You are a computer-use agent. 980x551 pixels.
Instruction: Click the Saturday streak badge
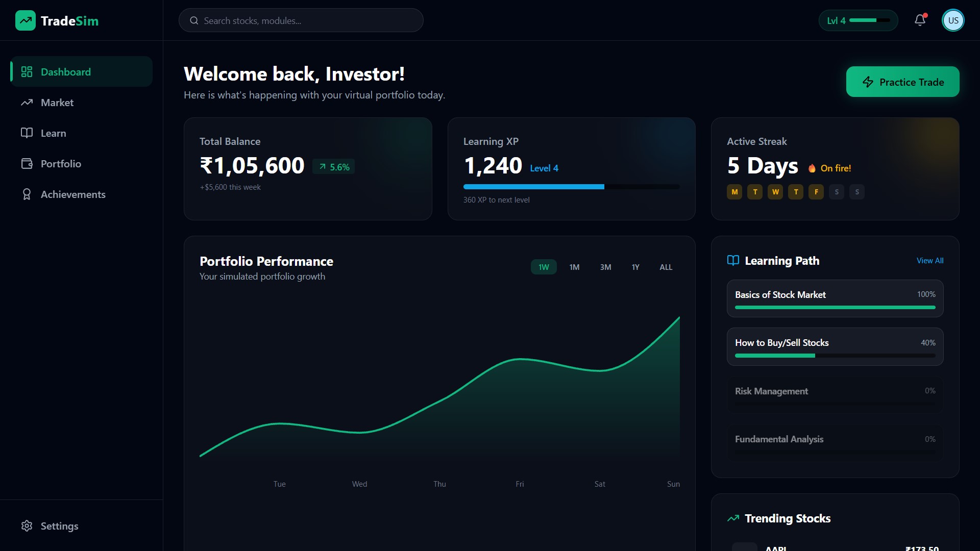pyautogui.click(x=837, y=192)
